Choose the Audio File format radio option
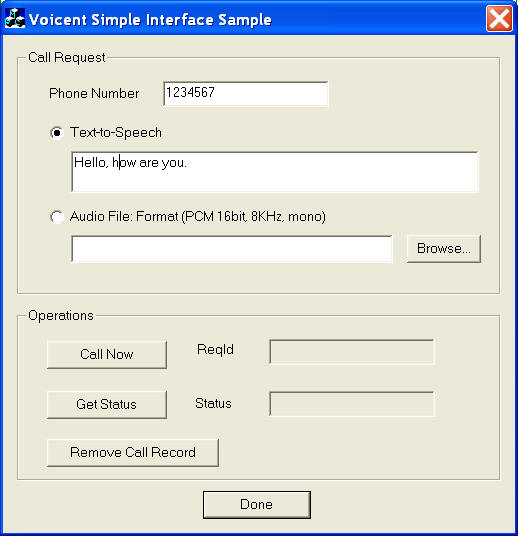 point(56,217)
